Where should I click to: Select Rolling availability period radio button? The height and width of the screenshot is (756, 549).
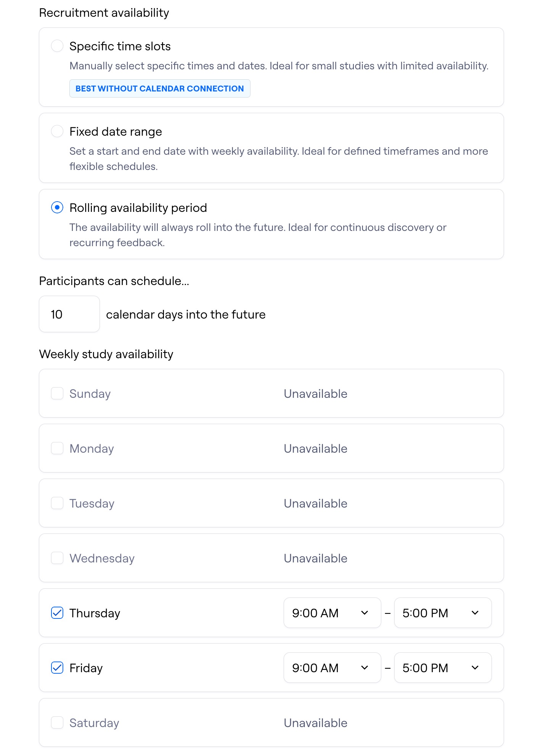pyautogui.click(x=57, y=208)
